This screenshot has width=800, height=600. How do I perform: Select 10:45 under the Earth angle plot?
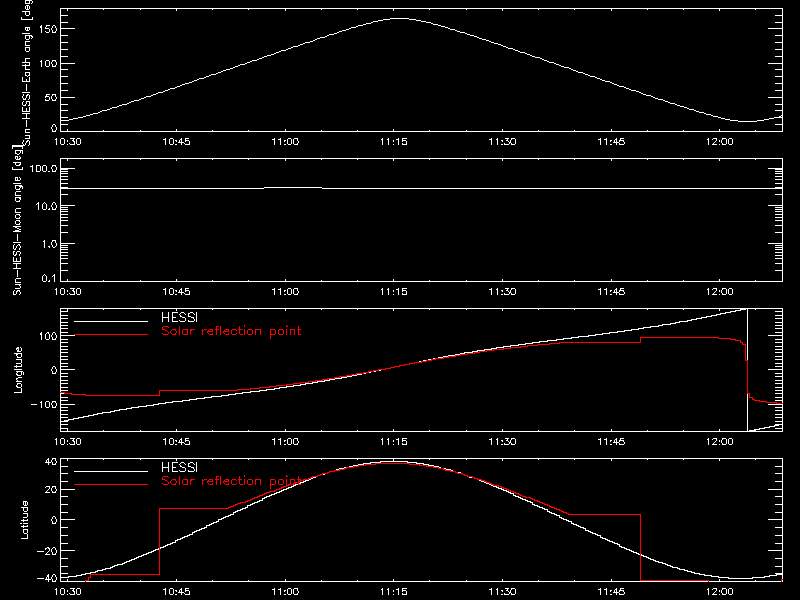[x=176, y=141]
